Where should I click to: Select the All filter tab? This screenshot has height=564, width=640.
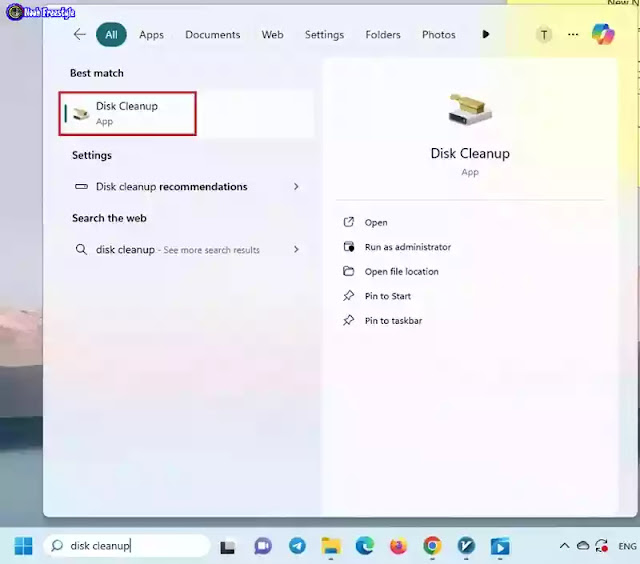111,35
